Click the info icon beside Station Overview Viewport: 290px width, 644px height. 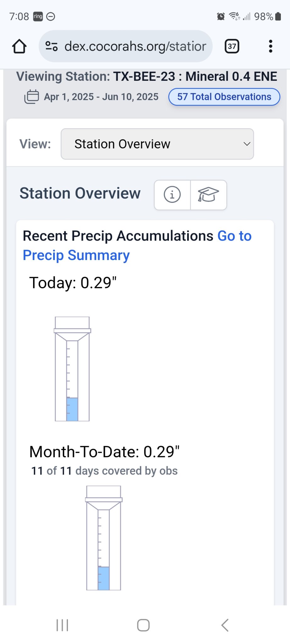tap(172, 195)
